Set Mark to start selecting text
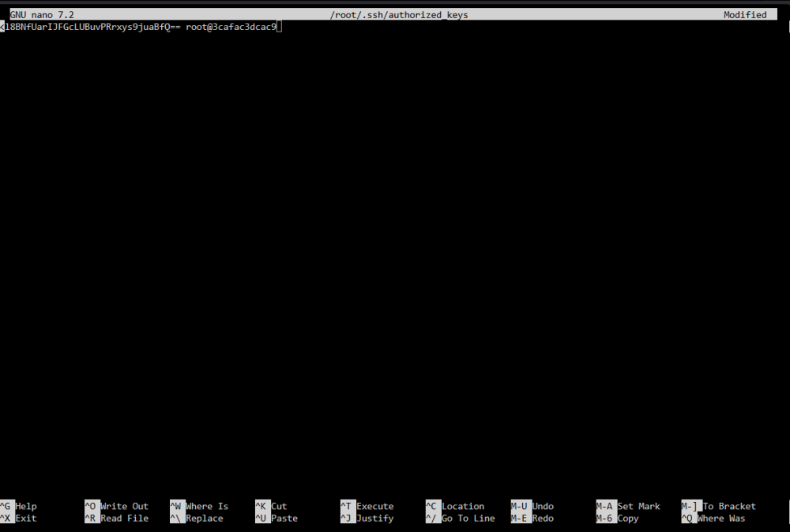790x532 pixels. point(629,506)
